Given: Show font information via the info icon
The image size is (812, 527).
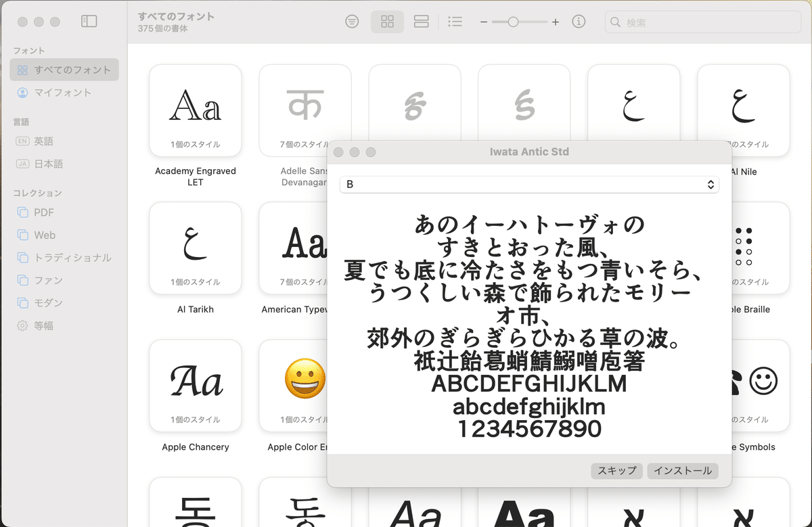Looking at the screenshot, I should pos(579,21).
